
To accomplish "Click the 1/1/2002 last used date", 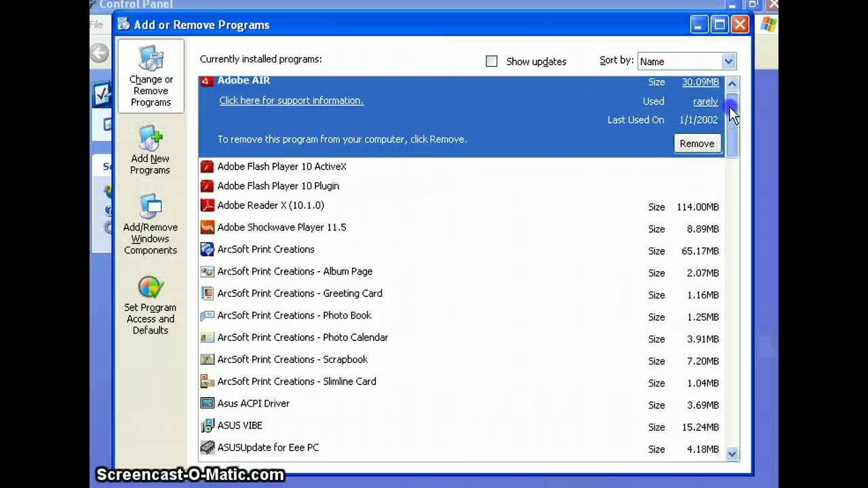I will tap(698, 120).
